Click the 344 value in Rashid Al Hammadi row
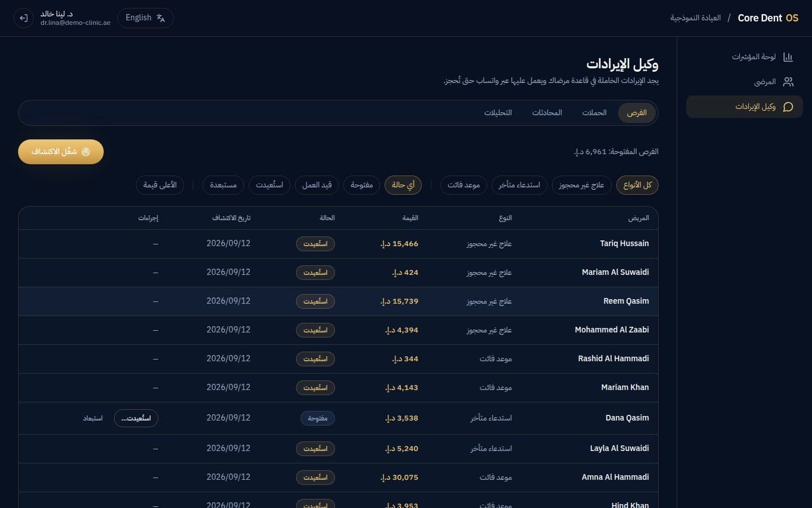Image resolution: width=812 pixels, height=508 pixels. [x=405, y=359]
